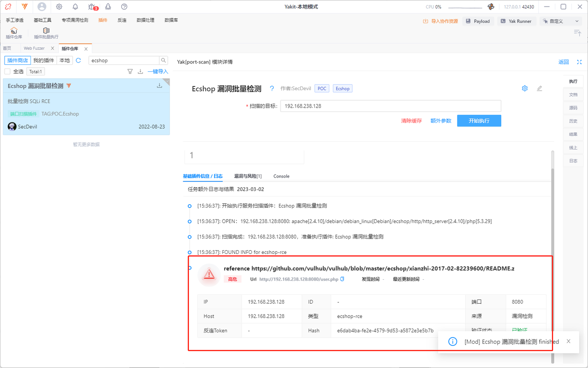Open plugin settings gear in detail header
The width and height of the screenshot is (588, 368).
[525, 88]
